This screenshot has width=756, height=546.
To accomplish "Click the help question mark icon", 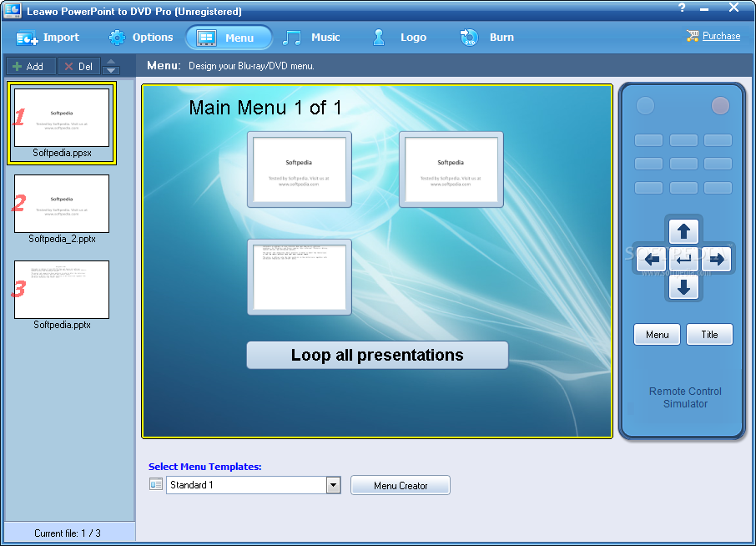I will click(x=682, y=8).
